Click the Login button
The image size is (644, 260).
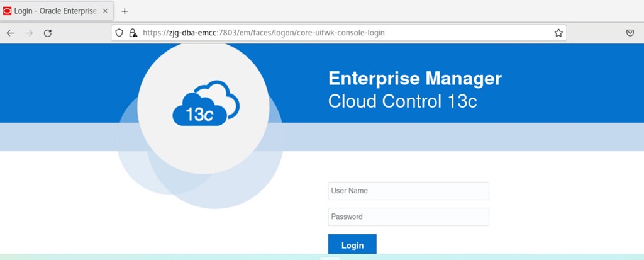click(x=352, y=245)
